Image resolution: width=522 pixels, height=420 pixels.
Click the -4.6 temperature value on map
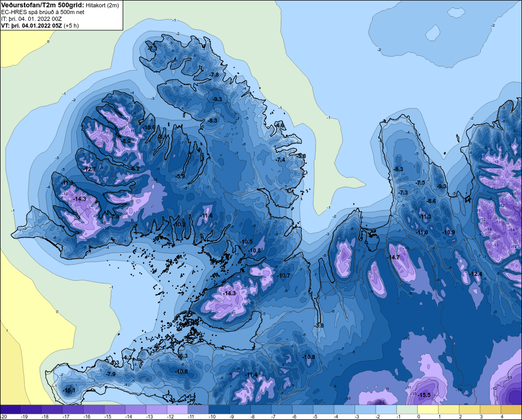280,125
